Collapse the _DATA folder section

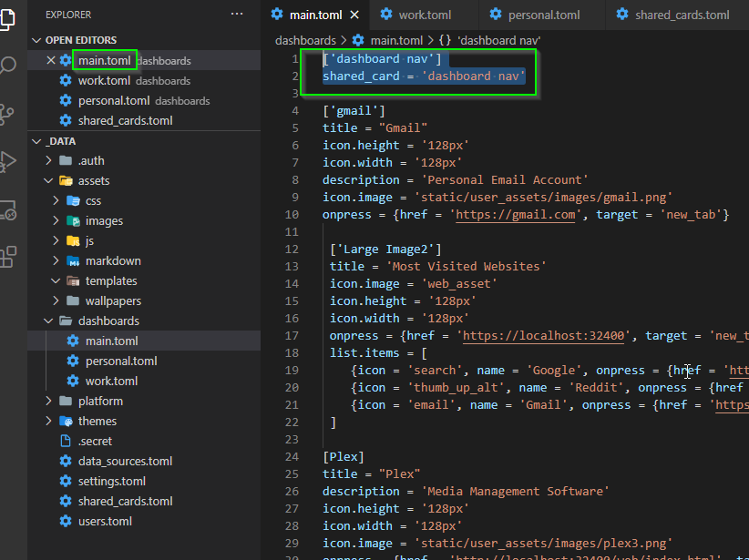(x=36, y=141)
